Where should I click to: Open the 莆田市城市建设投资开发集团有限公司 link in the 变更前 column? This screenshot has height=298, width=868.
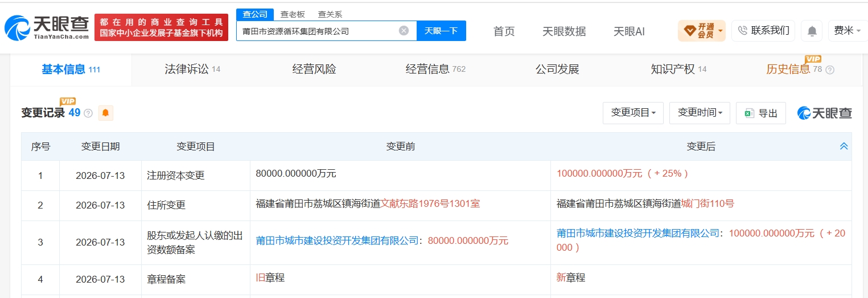pos(338,240)
